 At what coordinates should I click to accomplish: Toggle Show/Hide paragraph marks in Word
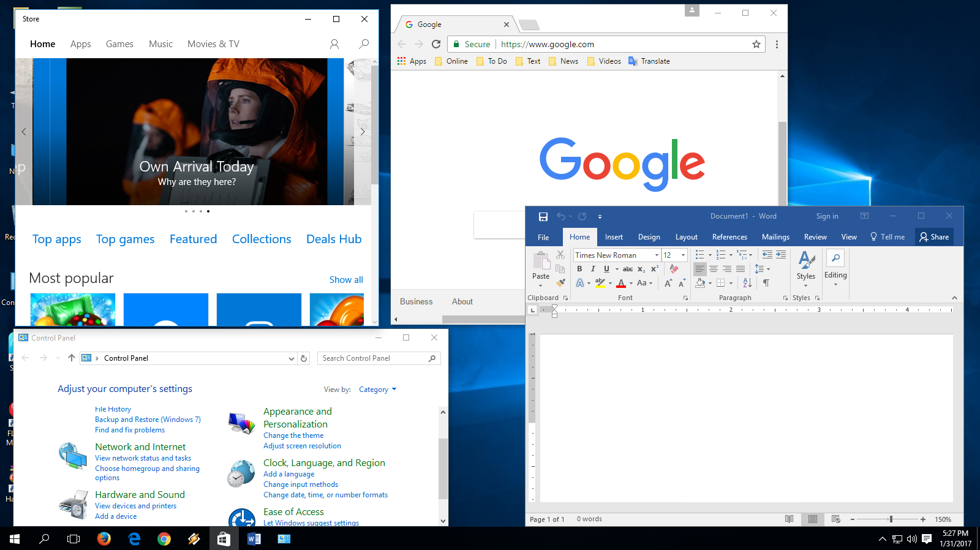(766, 283)
